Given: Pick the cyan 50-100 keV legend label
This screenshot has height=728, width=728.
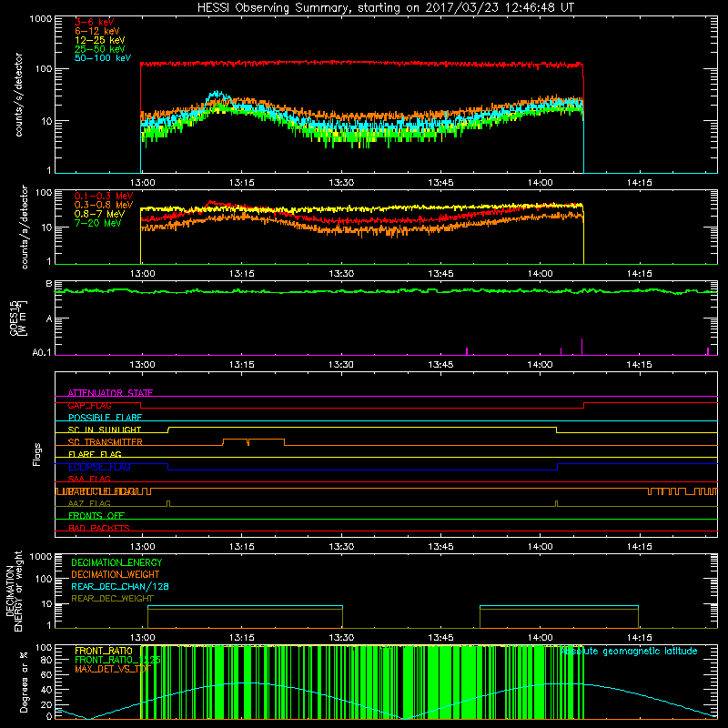Looking at the screenshot, I should point(103,58).
